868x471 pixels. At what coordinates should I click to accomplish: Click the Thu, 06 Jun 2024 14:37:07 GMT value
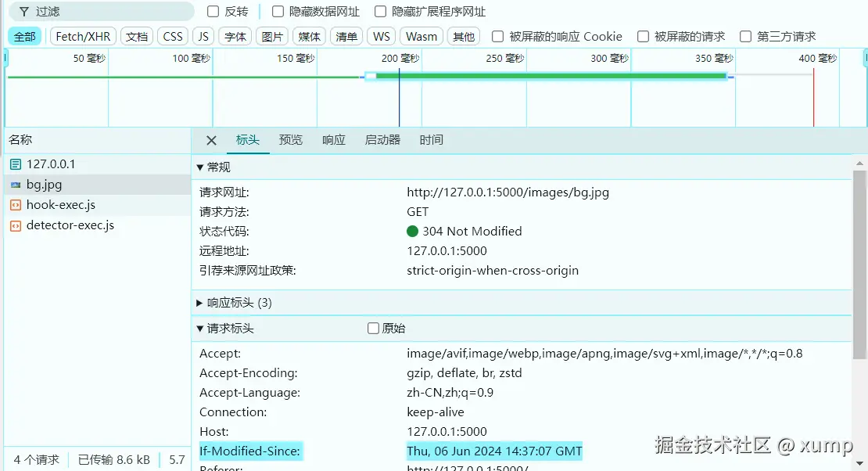coord(494,451)
